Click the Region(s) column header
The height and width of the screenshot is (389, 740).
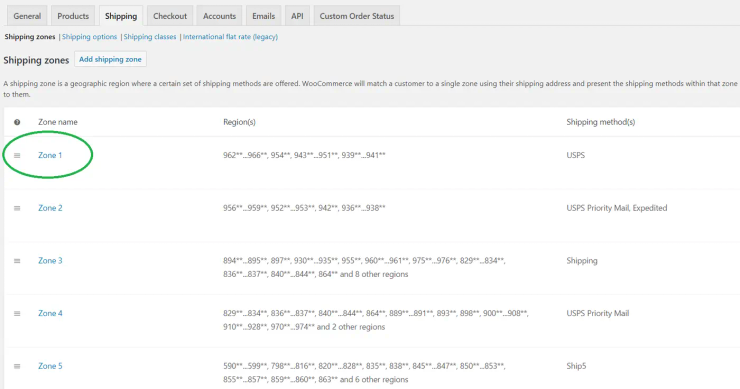pos(239,122)
